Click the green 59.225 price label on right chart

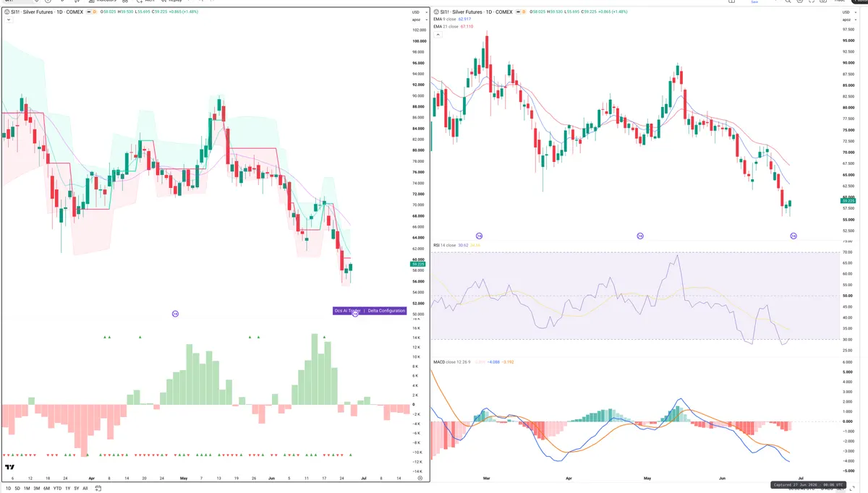pyautogui.click(x=849, y=201)
